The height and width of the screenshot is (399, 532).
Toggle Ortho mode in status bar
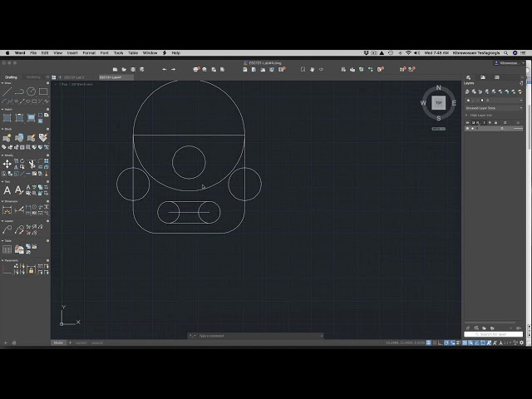(441, 343)
